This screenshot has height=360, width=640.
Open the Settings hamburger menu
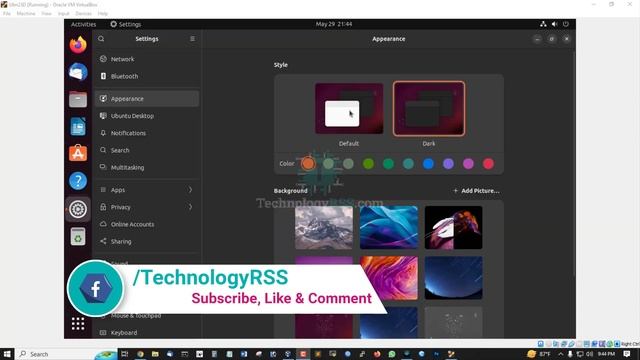192,39
